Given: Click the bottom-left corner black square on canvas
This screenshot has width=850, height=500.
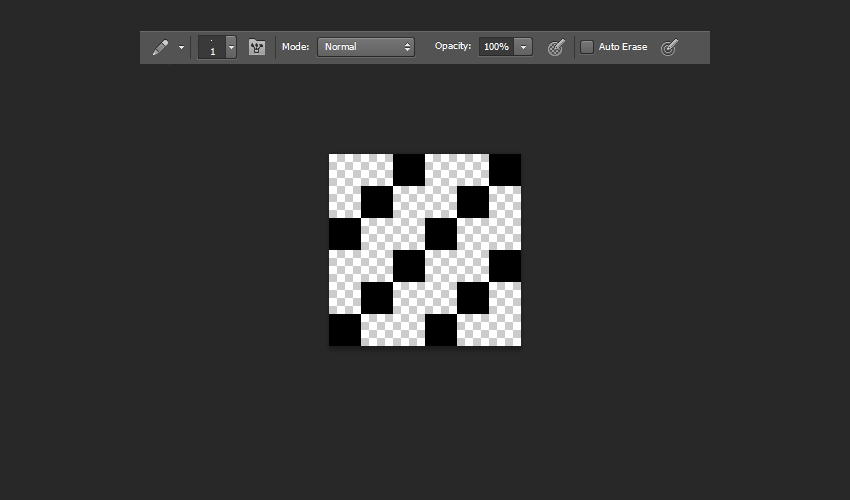Looking at the screenshot, I should (345, 330).
